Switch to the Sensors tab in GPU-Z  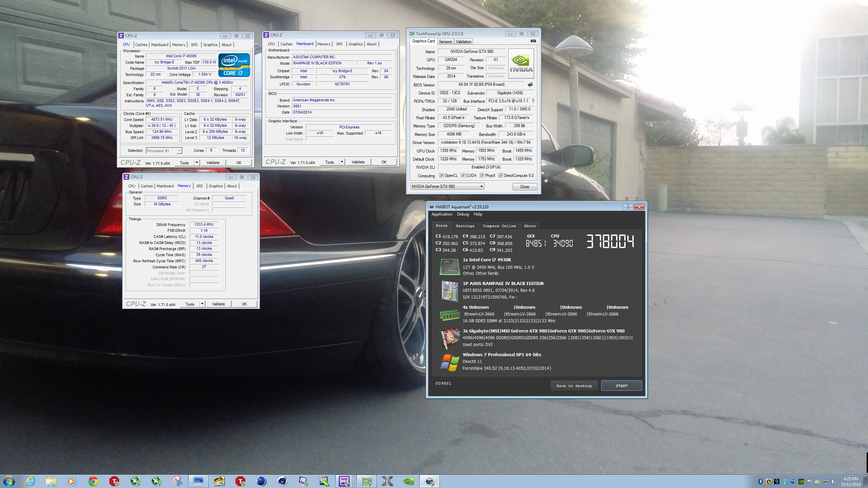point(445,42)
